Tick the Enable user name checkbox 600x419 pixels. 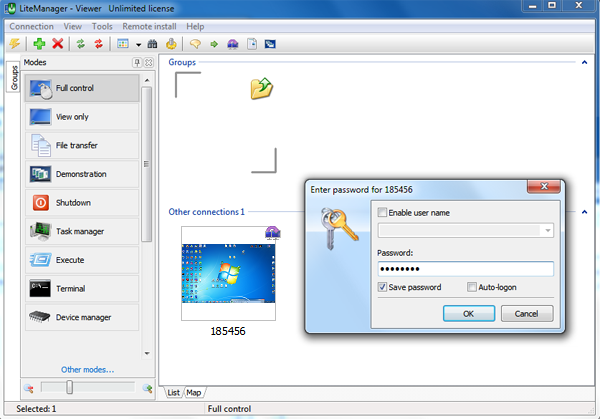[x=382, y=212]
